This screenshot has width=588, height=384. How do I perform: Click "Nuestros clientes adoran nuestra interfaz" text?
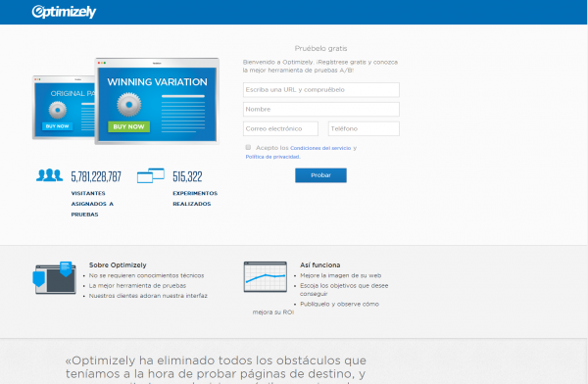tap(148, 296)
